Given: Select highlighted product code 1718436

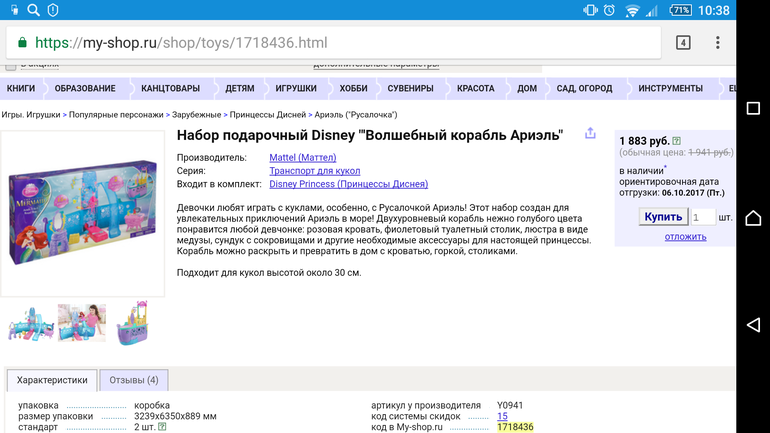Looking at the screenshot, I should [515, 427].
